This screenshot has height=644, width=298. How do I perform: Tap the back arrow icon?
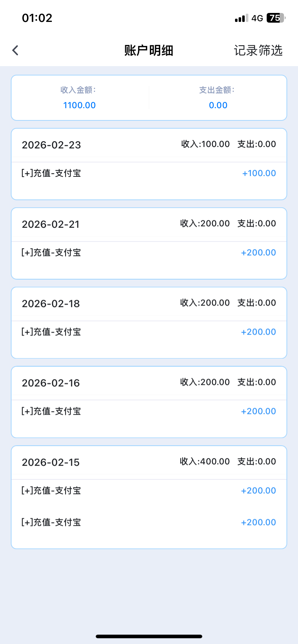point(15,50)
